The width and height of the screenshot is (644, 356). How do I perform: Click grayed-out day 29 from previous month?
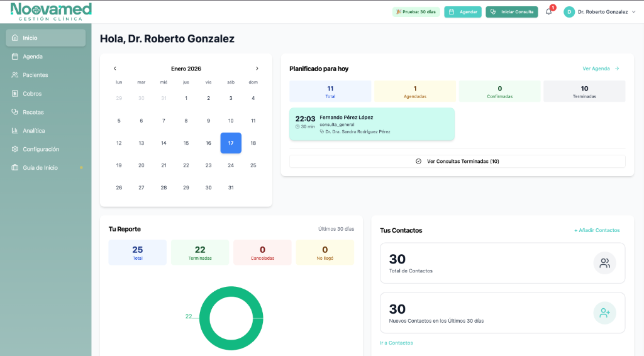(x=119, y=98)
